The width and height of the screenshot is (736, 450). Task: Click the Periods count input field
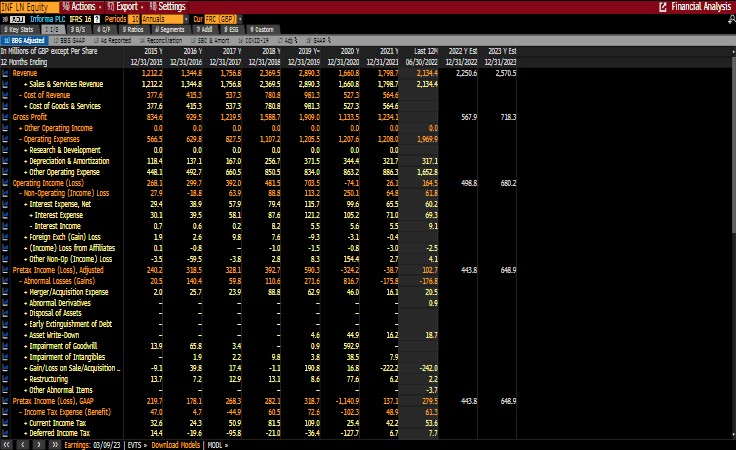(x=134, y=19)
